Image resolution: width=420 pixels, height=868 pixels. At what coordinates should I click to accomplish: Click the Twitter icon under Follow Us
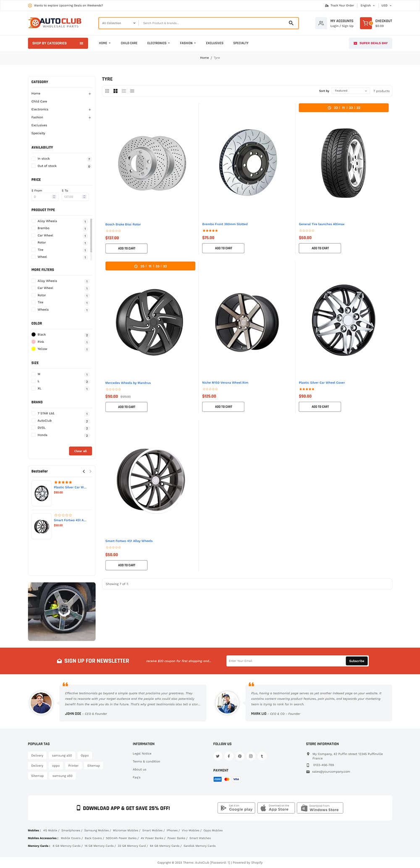218,753
